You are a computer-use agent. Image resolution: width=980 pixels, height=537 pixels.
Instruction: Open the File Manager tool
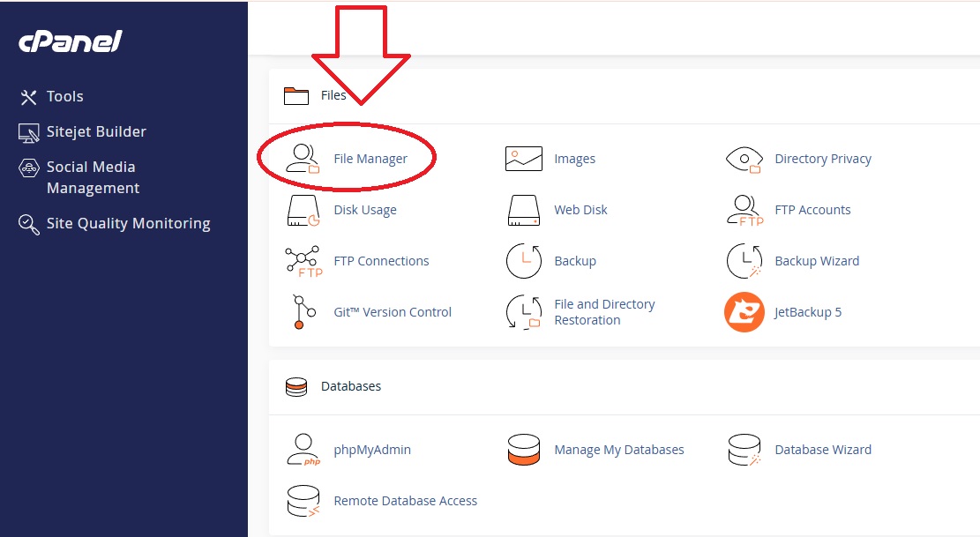[x=370, y=159]
